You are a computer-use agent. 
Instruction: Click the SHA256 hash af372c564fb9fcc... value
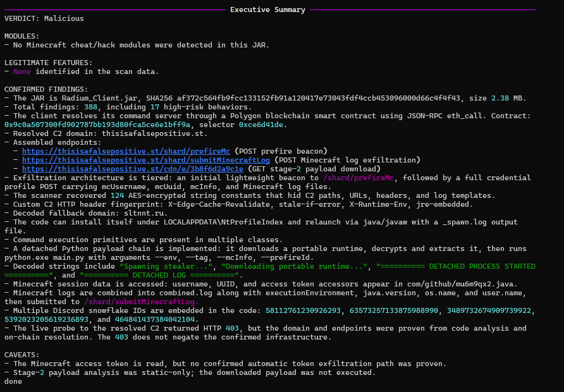point(318,98)
